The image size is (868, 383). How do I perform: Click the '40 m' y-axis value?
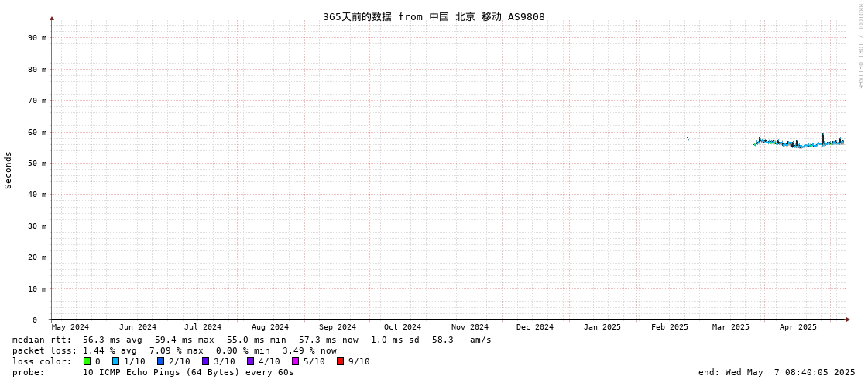coord(36,195)
